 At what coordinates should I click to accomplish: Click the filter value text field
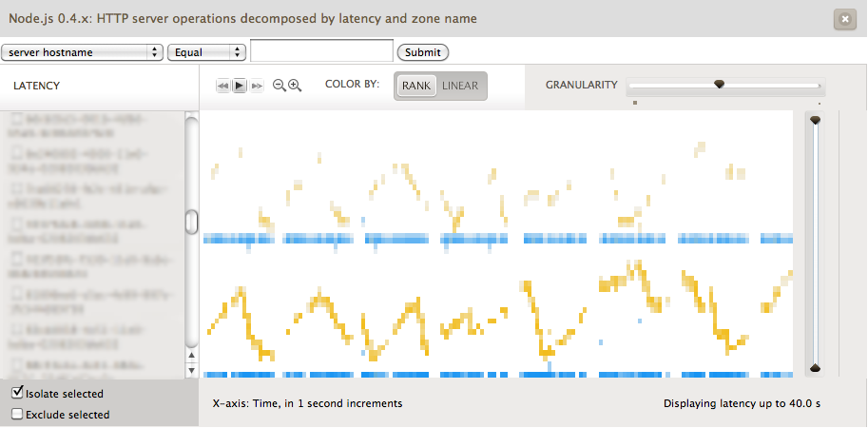[321, 51]
